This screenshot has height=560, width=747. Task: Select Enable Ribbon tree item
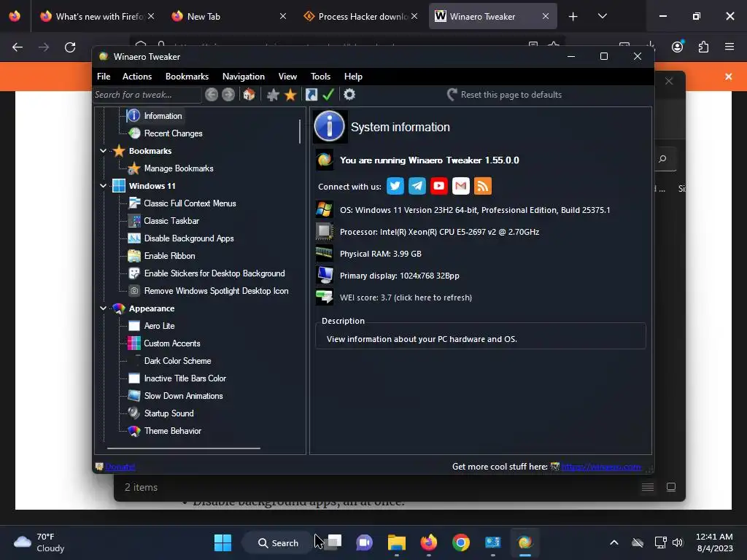point(169,256)
